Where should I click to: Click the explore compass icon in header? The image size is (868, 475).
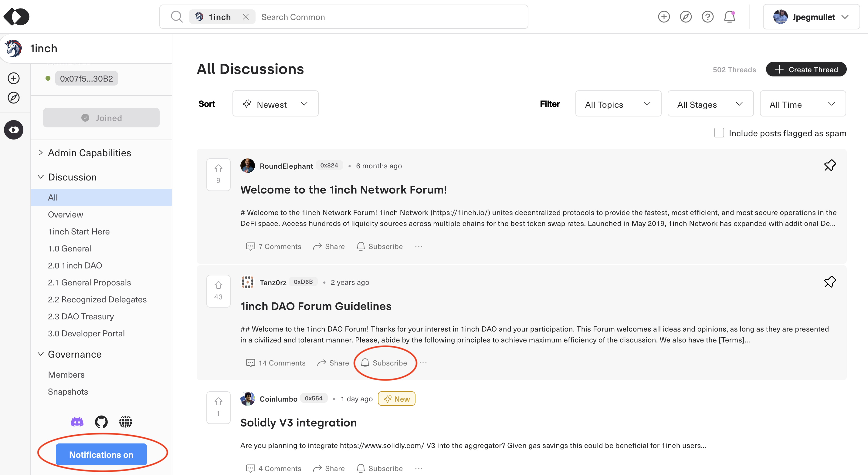click(x=685, y=17)
